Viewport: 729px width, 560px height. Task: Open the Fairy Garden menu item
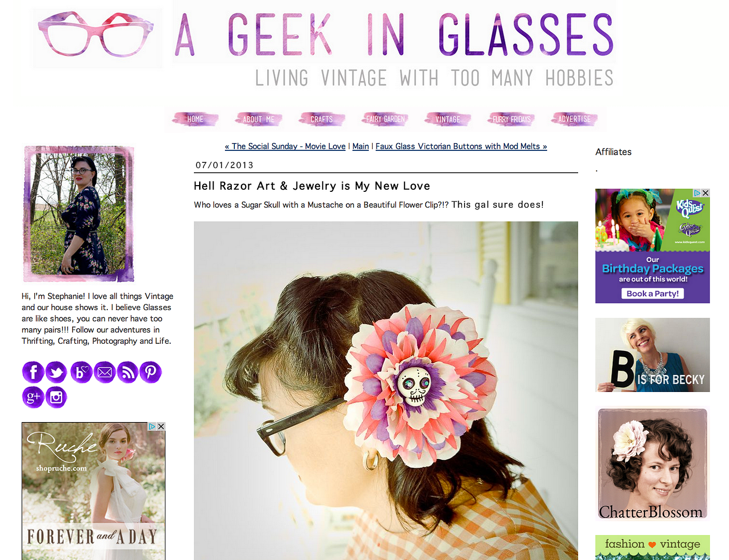pos(385,119)
